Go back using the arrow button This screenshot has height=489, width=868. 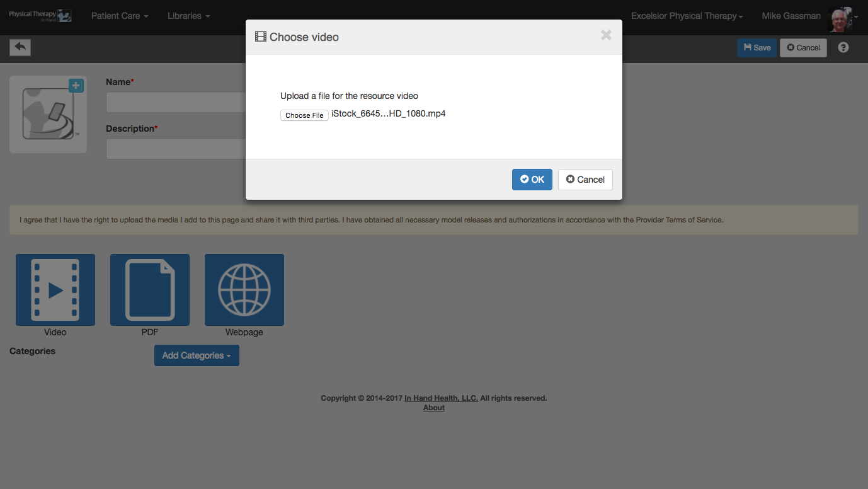point(20,47)
